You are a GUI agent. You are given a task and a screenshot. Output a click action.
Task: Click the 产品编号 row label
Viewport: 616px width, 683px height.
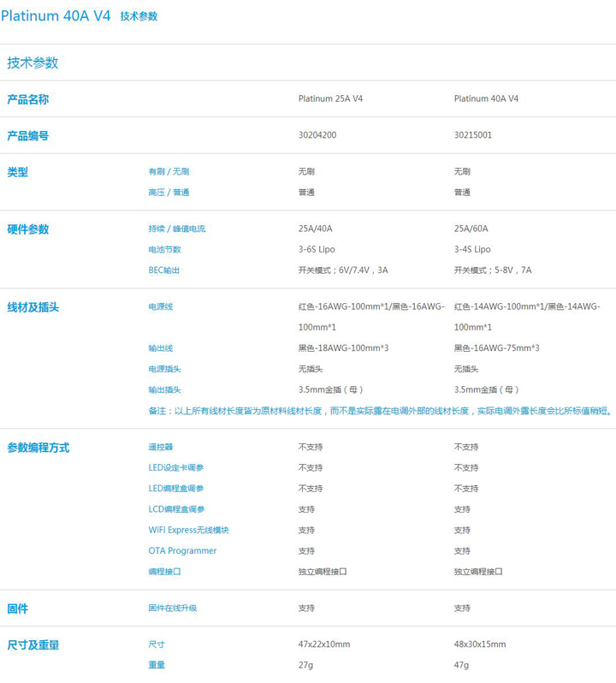pos(28,135)
